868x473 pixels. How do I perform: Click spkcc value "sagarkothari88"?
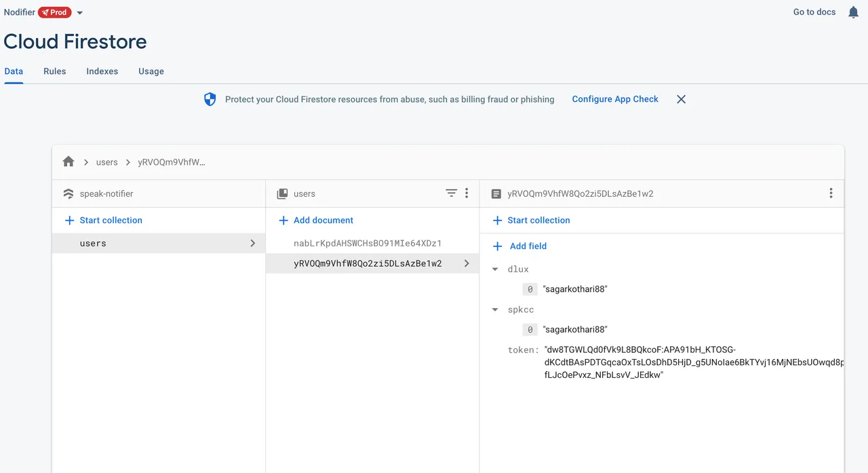[x=575, y=330]
